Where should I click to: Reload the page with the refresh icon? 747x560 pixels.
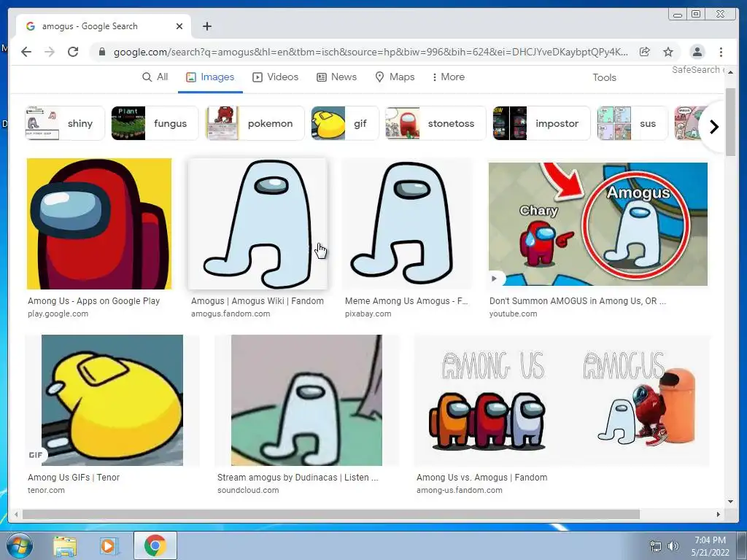click(73, 52)
